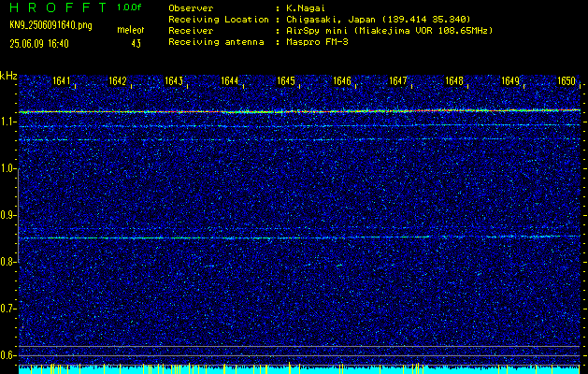The height and width of the screenshot is (374, 588).
Task: Click the 0.9 frequency axis label
Action: click(x=7, y=215)
